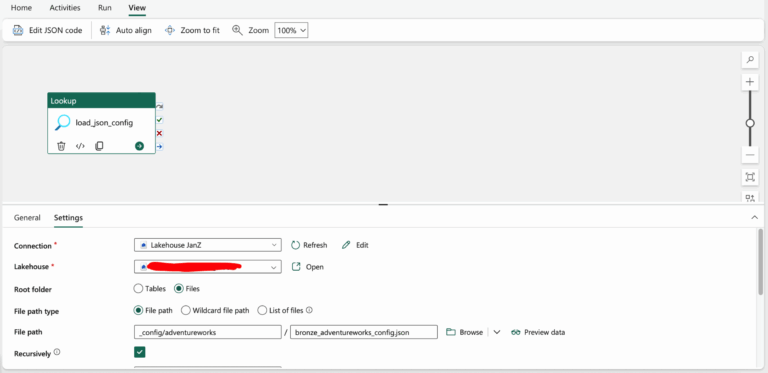Delete the Lookup activity via trash icon

click(61, 146)
